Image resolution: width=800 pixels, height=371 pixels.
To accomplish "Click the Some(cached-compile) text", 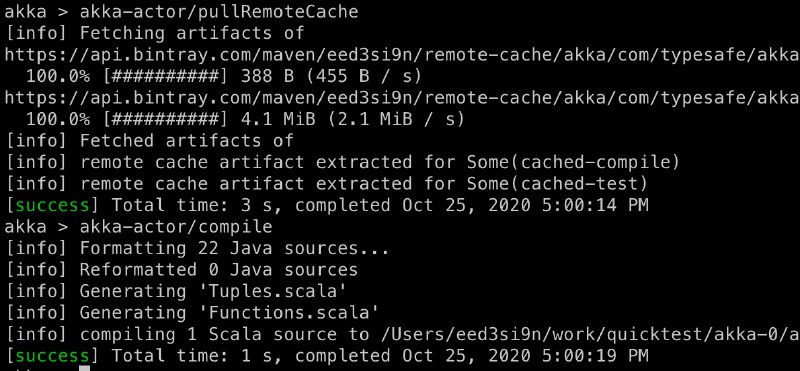I will [x=573, y=162].
